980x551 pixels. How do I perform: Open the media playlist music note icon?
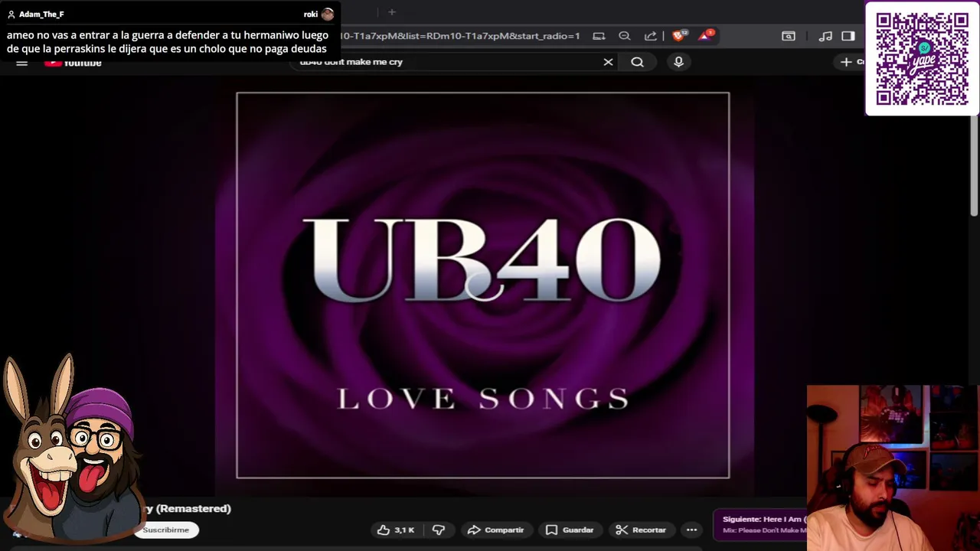(x=825, y=36)
